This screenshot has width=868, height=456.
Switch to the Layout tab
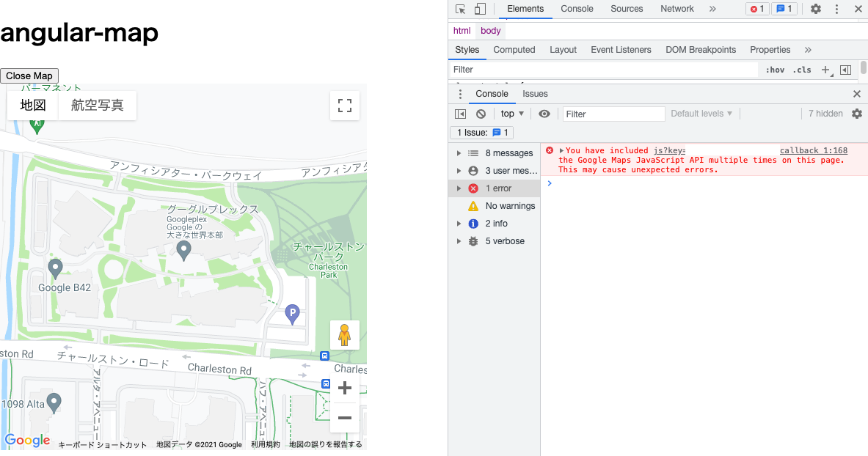coord(563,50)
